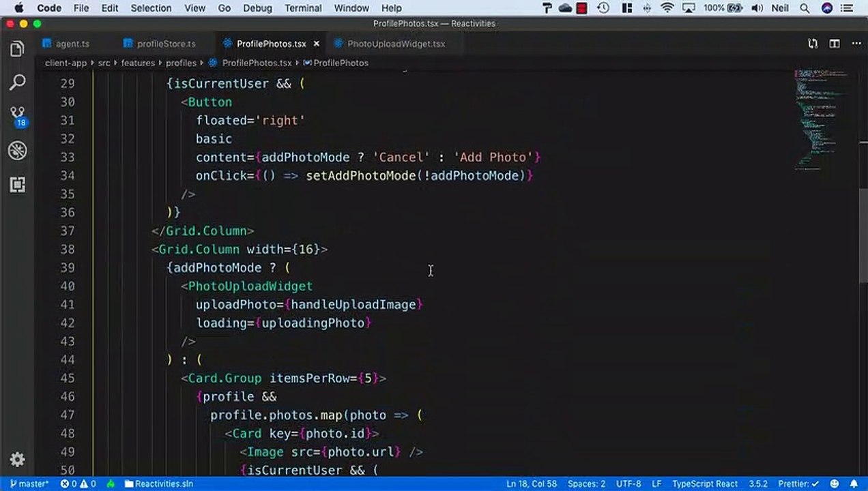Change the UTF-8 file encoding
The image size is (868, 491).
coord(628,483)
